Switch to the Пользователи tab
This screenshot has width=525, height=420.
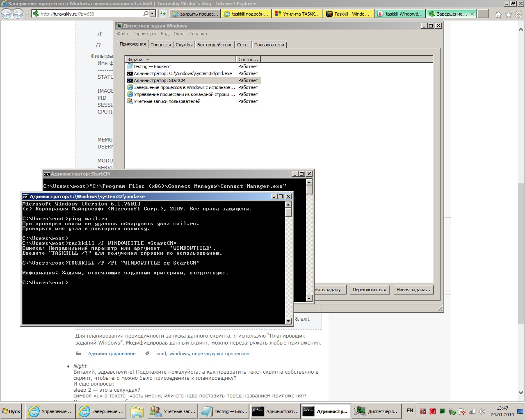(x=269, y=45)
